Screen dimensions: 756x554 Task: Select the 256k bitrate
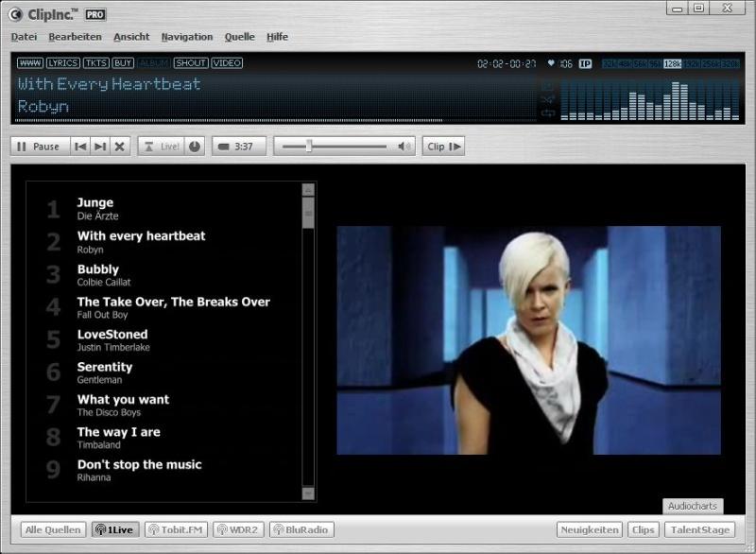point(711,63)
